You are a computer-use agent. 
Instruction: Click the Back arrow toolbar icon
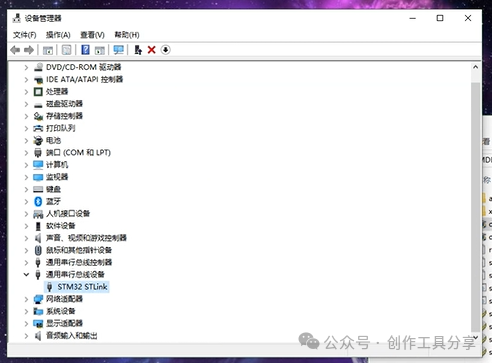point(15,50)
